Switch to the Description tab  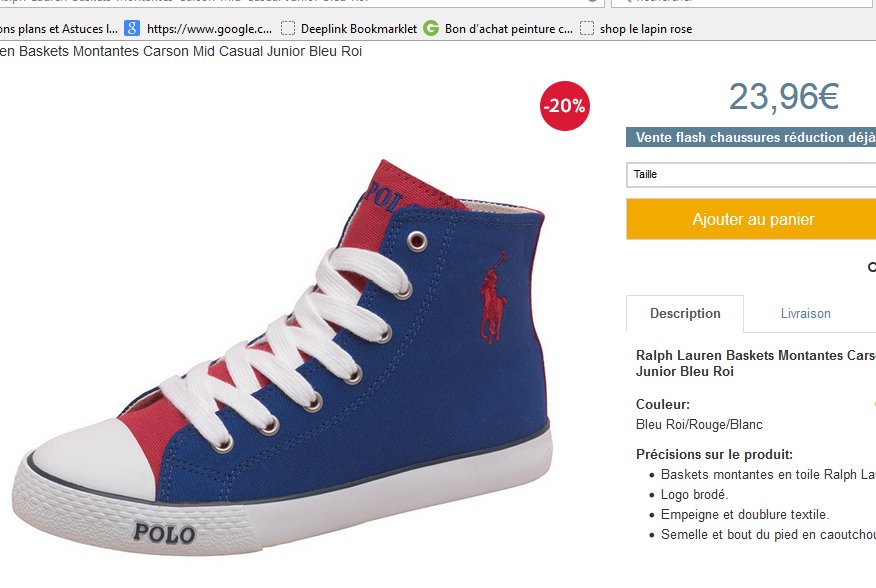coord(685,314)
